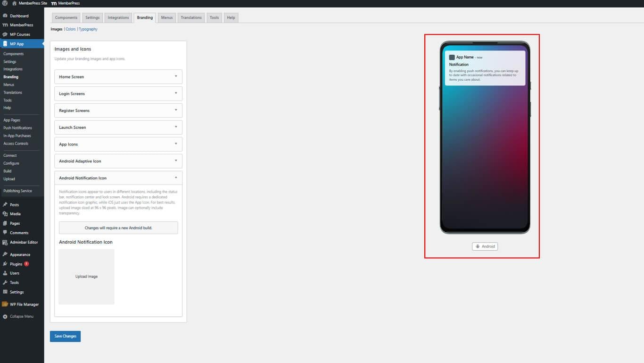Open the Translations tab
Image resolution: width=644 pixels, height=363 pixels.
(191, 18)
